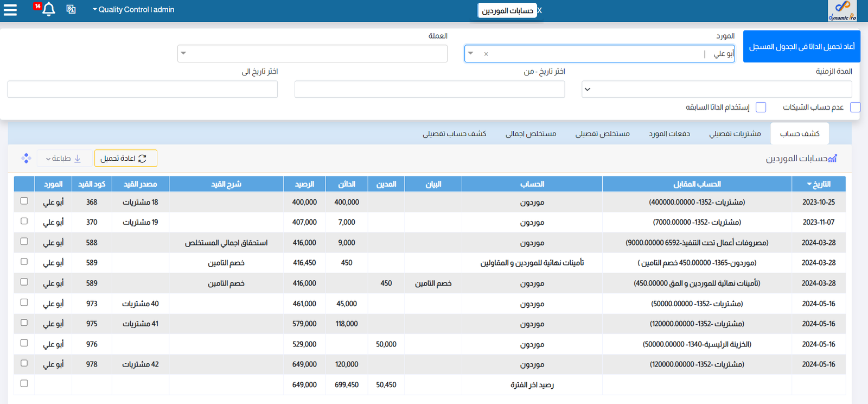Click the Dynamic Pro logo
Viewport: 868px width, 404px height.
click(x=842, y=10)
